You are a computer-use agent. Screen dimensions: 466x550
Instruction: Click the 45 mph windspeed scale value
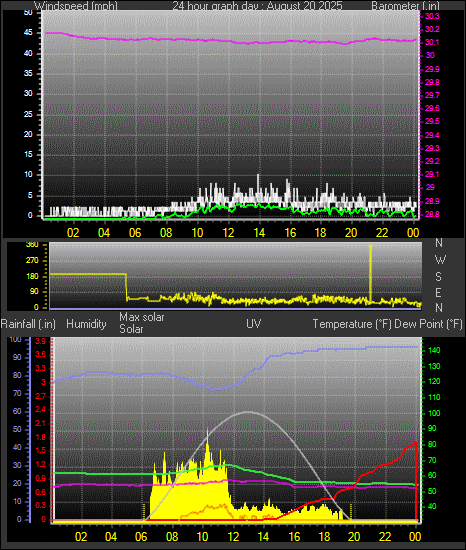(28, 33)
